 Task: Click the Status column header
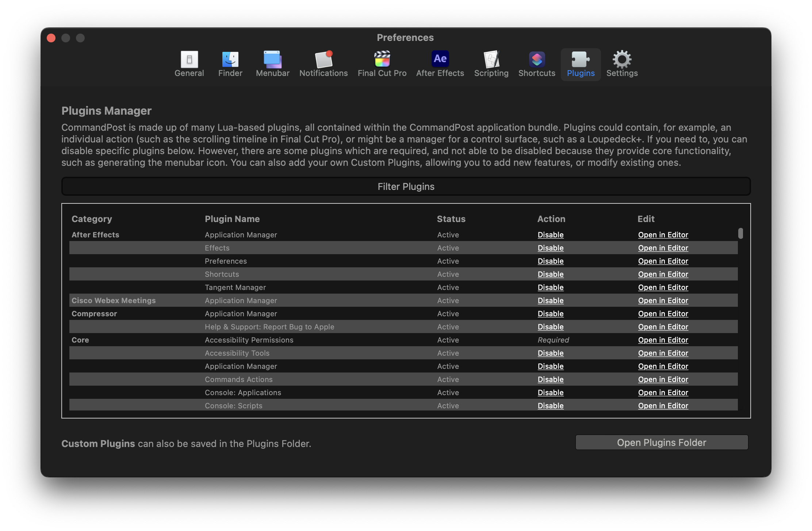click(x=451, y=219)
